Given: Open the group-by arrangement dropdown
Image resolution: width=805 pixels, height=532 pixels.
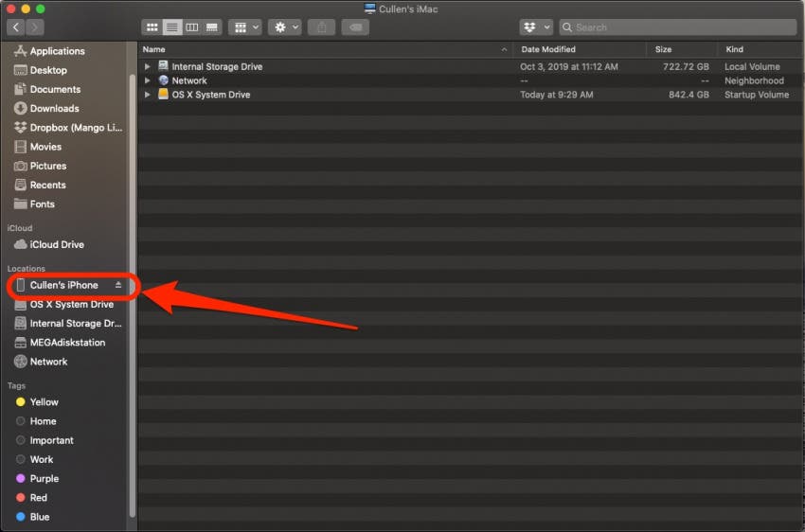Looking at the screenshot, I should (x=245, y=27).
